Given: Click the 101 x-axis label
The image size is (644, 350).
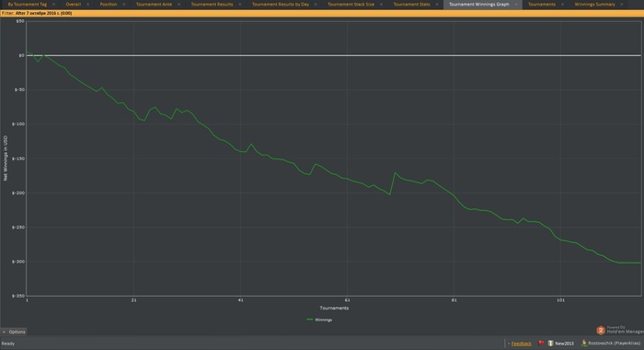Looking at the screenshot, I should tap(560, 300).
